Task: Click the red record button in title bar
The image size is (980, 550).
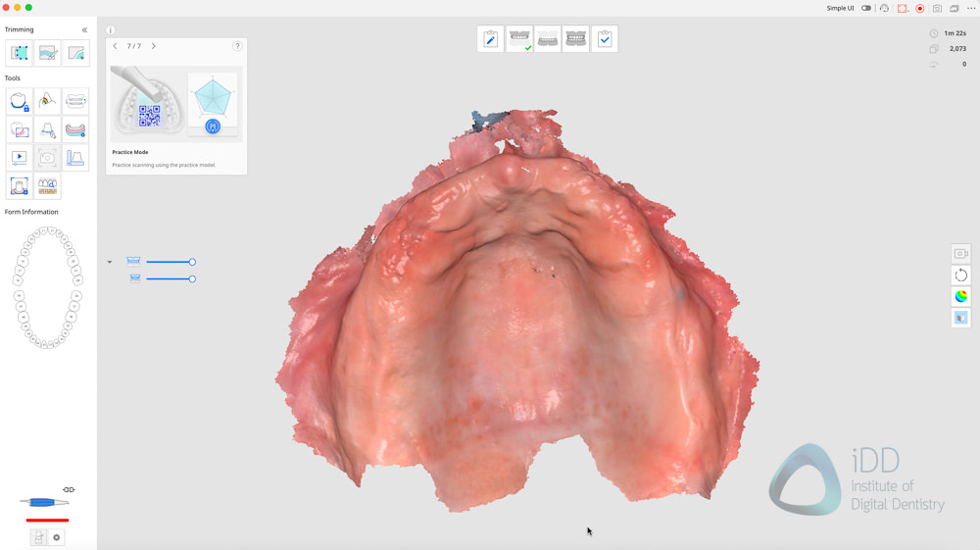Action: 919,8
